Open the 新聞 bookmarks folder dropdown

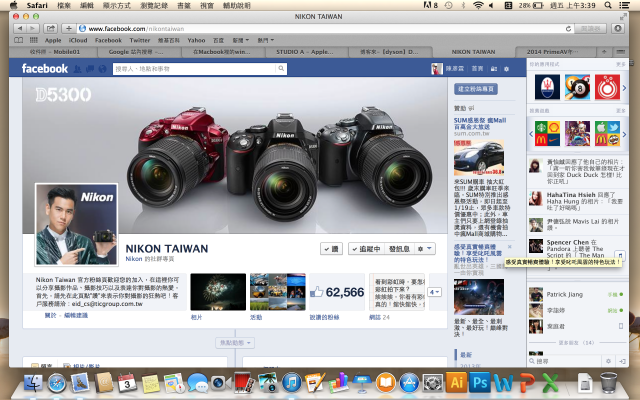click(240, 40)
